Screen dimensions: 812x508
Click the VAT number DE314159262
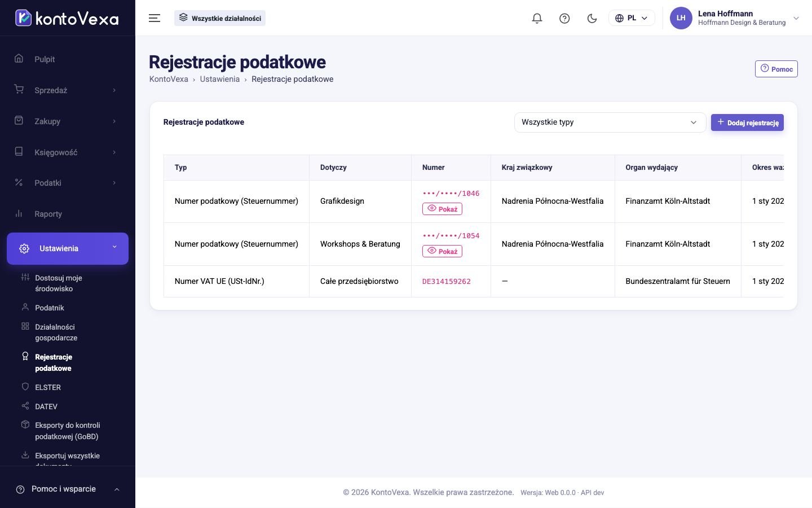[x=447, y=282]
